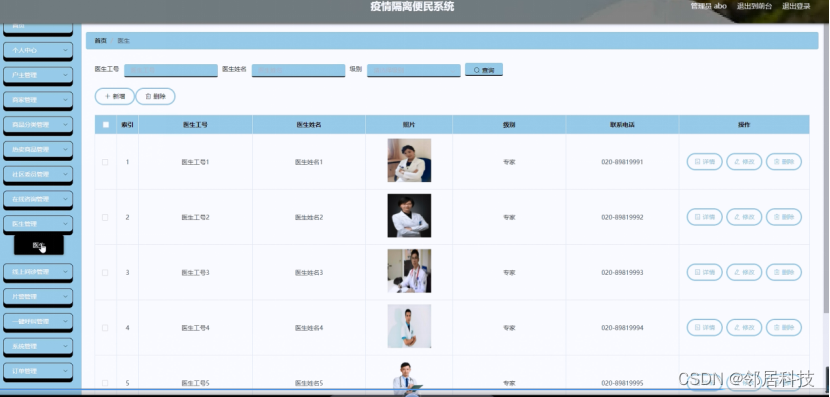
Task: Click 删除 for 医生工号3 row
Action: point(784,272)
